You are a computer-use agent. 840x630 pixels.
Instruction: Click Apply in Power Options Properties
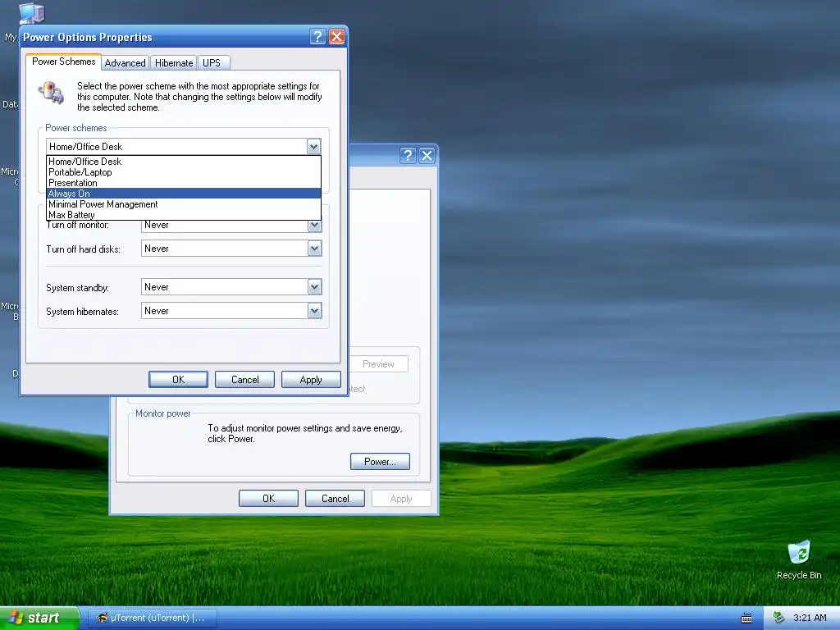pos(311,379)
